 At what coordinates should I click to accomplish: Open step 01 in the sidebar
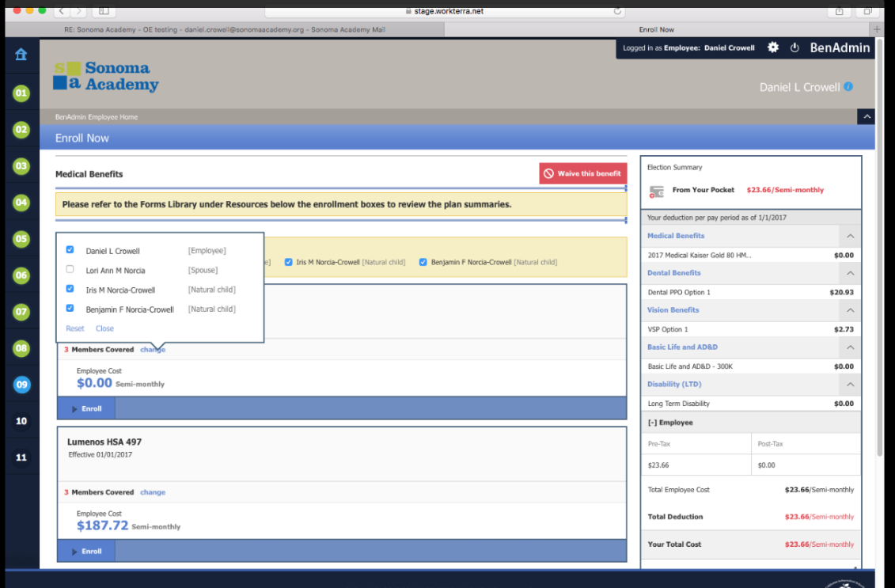tap(21, 93)
